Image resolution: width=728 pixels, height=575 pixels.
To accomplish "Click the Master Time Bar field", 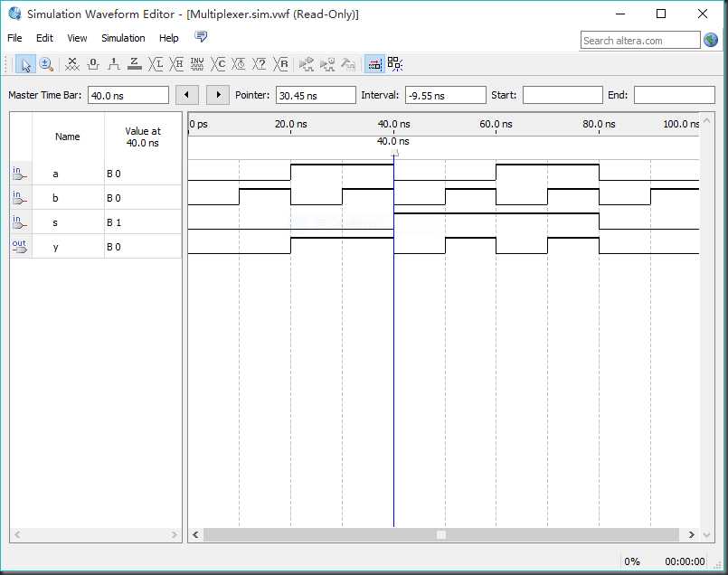I will coord(128,95).
